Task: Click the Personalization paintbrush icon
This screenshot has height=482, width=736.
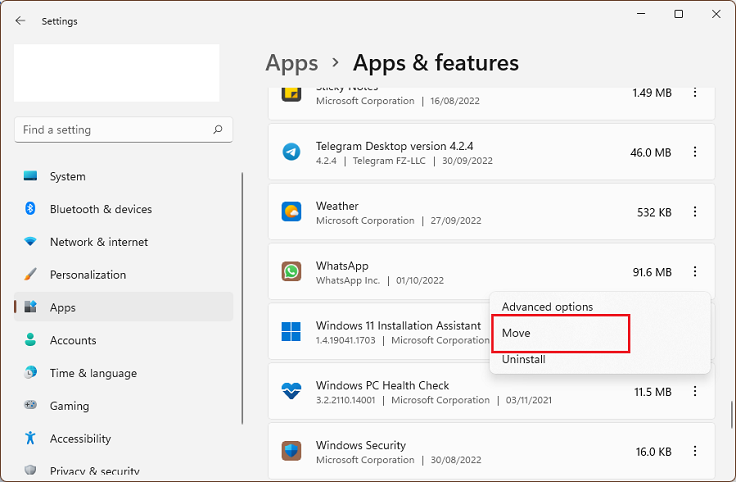Action: pos(31,274)
